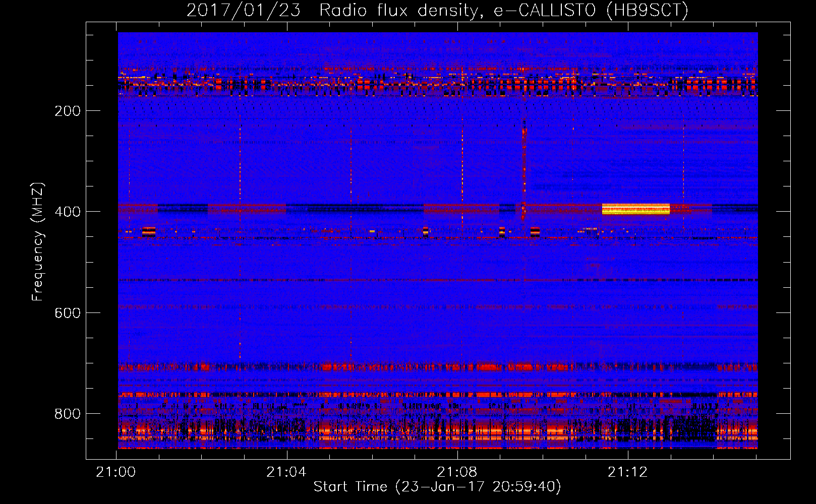Click the 21:00 time tick label
816x504 pixels.
click(116, 472)
